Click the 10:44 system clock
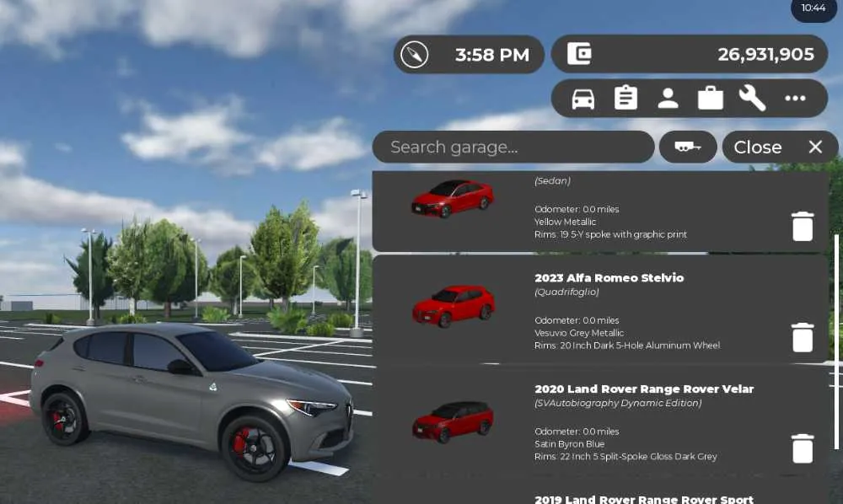The height and width of the screenshot is (504, 843). coord(813,8)
